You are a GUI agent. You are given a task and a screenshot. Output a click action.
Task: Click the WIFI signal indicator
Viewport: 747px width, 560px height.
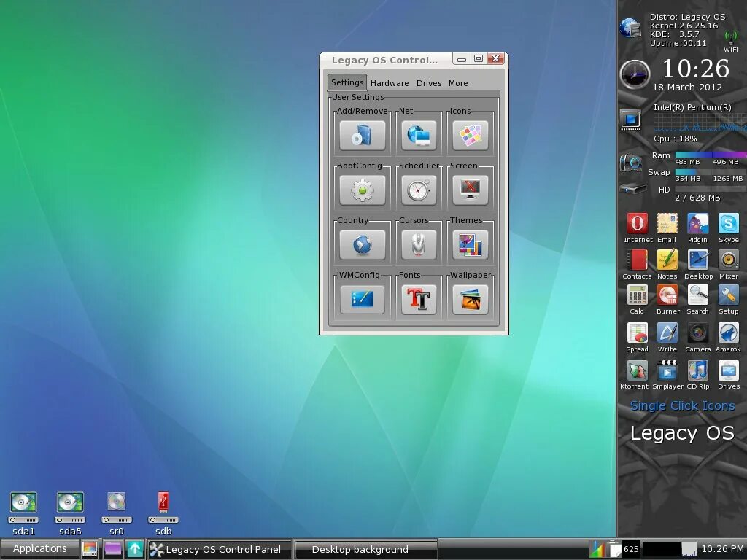(731, 41)
